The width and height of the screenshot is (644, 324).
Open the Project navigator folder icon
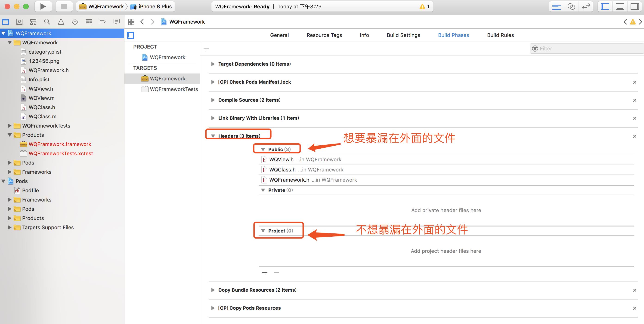click(6, 22)
